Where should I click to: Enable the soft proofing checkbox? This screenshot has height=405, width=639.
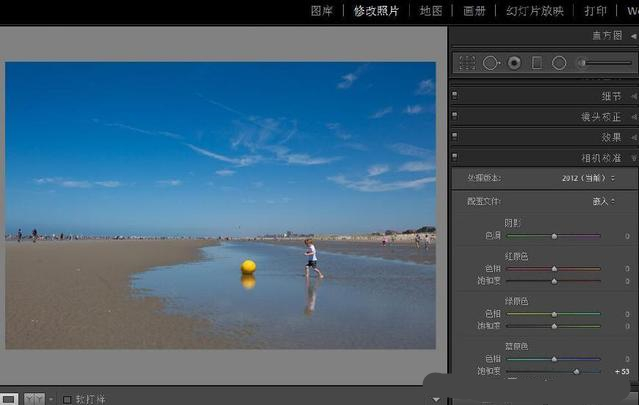[x=67, y=399]
